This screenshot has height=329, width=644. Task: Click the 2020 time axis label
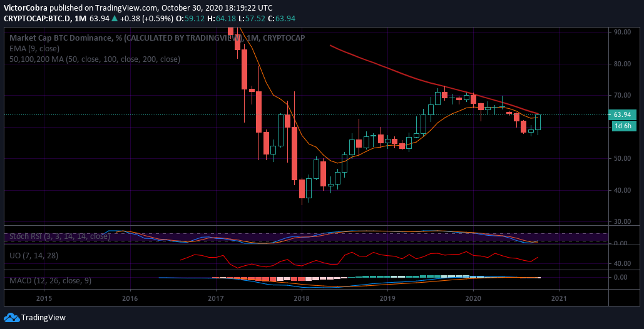click(473, 298)
